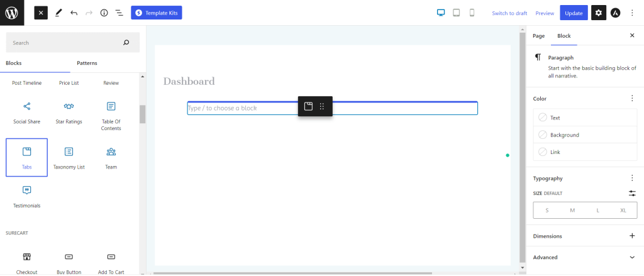Insert the Team block
Viewport: 644px width, 276px height.
[x=111, y=157]
